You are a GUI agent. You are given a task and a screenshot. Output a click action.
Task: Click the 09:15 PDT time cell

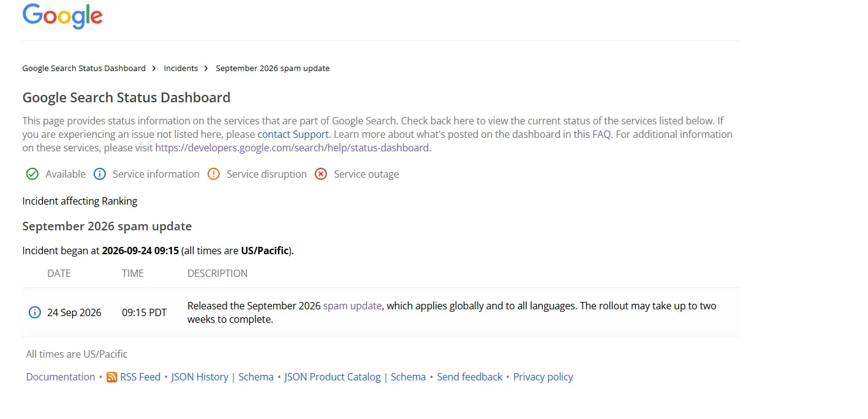click(x=144, y=312)
